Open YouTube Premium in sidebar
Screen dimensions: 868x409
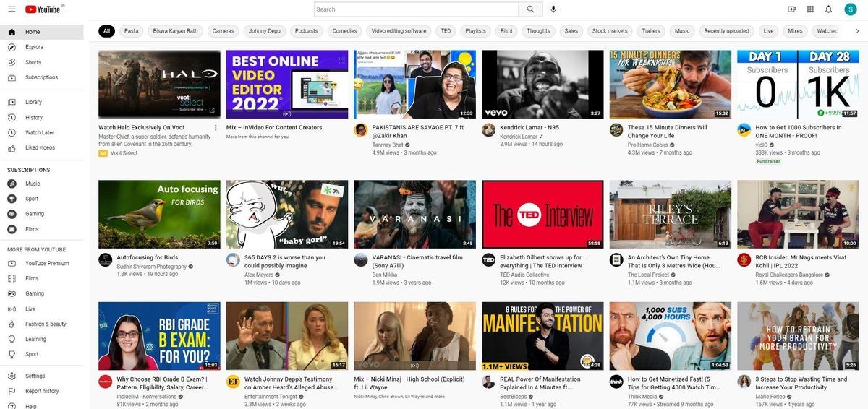tap(42, 263)
